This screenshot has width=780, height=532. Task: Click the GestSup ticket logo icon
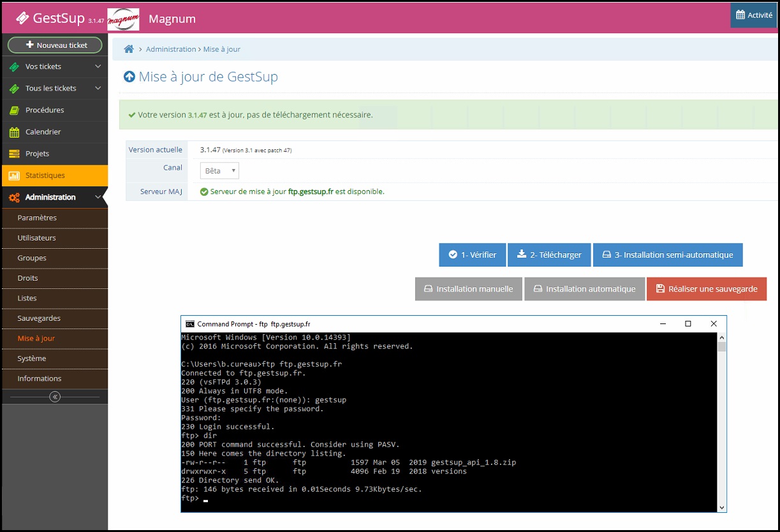coord(22,18)
